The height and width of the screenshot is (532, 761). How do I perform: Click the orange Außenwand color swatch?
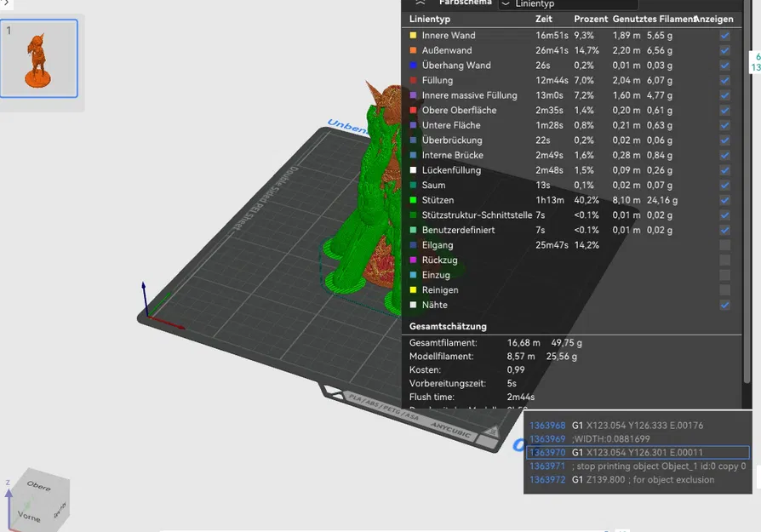pos(413,50)
